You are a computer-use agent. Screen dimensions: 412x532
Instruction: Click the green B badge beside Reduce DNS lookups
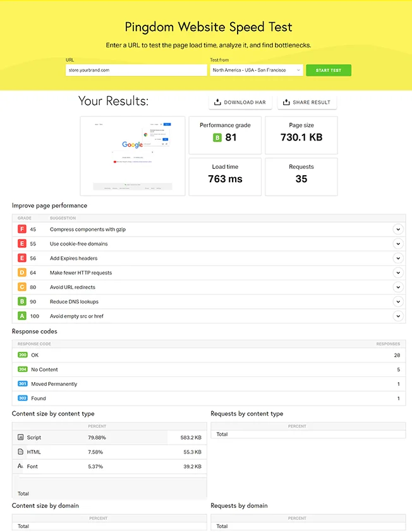(x=22, y=301)
